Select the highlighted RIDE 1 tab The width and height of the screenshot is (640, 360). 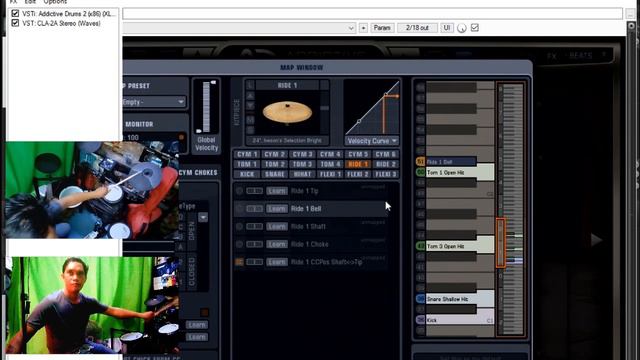358,164
